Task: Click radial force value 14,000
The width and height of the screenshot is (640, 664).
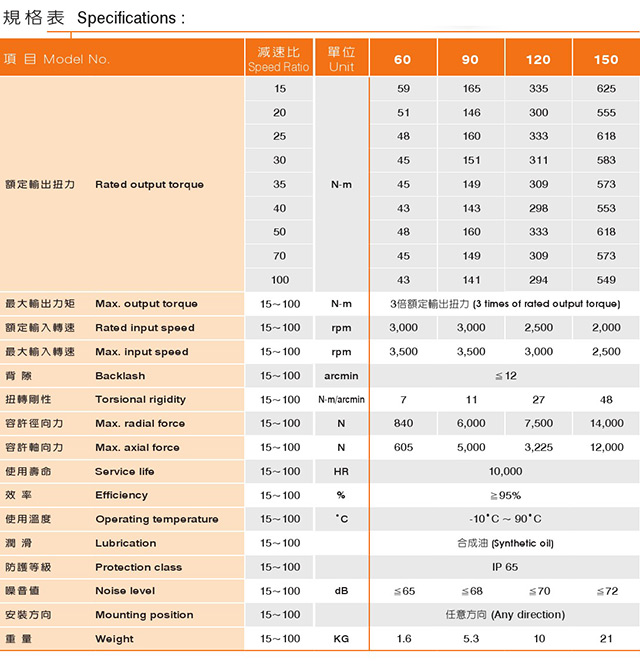Action: click(x=607, y=423)
